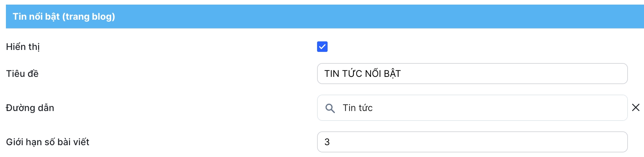
Task: Focus the Tiêu đề input field
Action: click(472, 74)
